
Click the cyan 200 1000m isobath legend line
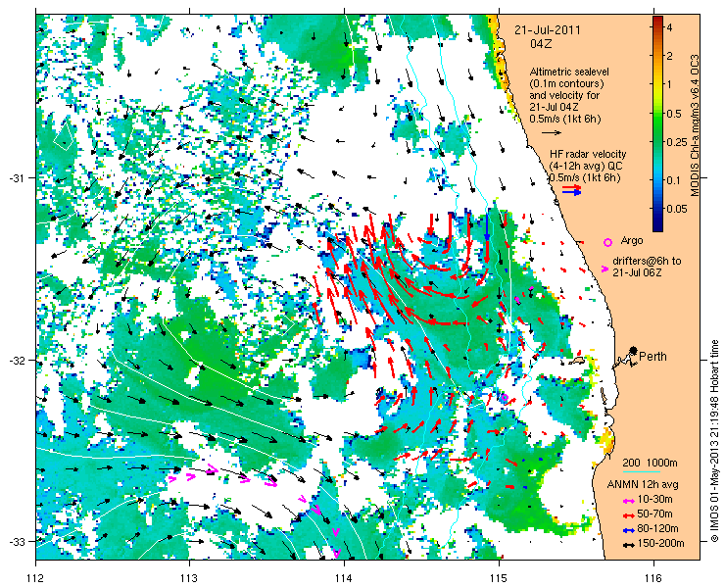(642, 472)
